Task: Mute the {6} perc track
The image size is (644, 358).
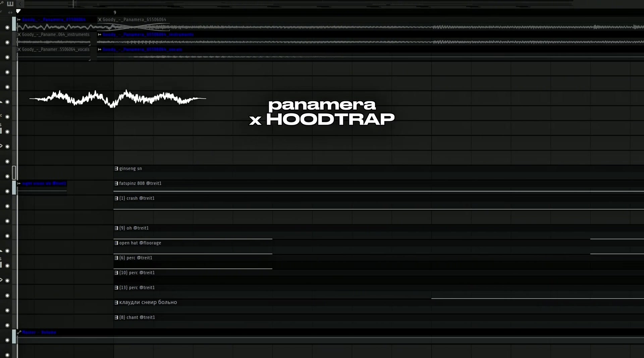Action: click(7, 265)
